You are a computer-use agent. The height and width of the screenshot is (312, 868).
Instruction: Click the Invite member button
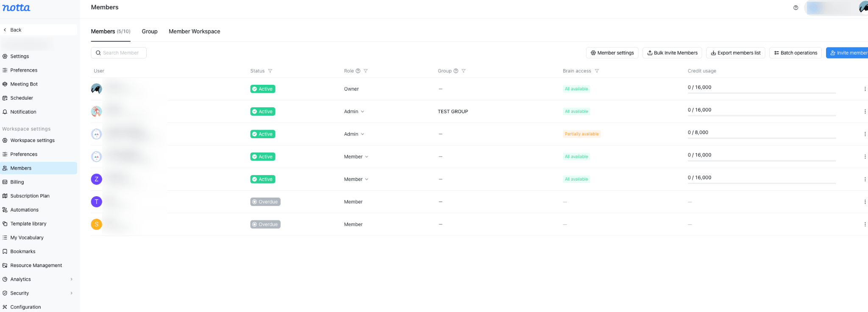[x=848, y=53]
